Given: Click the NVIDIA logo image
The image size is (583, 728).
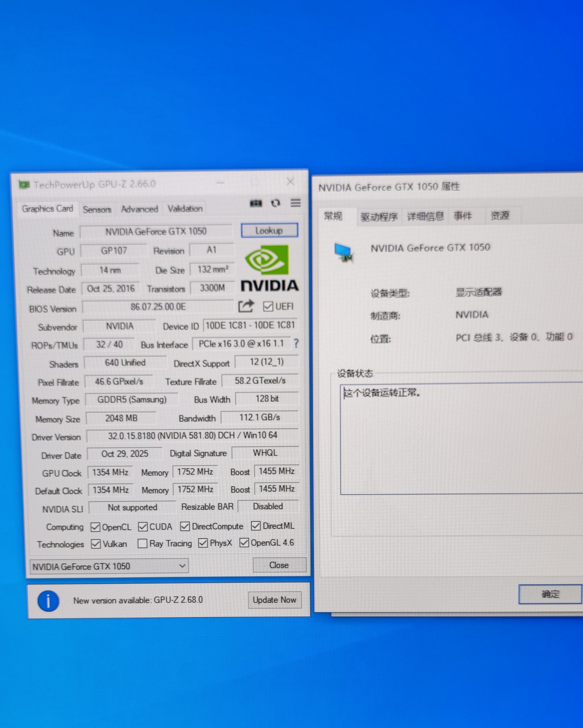Looking at the screenshot, I should pyautogui.click(x=269, y=268).
